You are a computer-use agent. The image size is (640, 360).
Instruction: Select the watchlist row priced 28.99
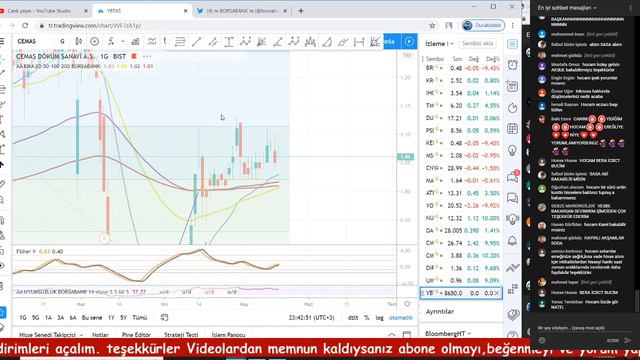click(x=462, y=168)
